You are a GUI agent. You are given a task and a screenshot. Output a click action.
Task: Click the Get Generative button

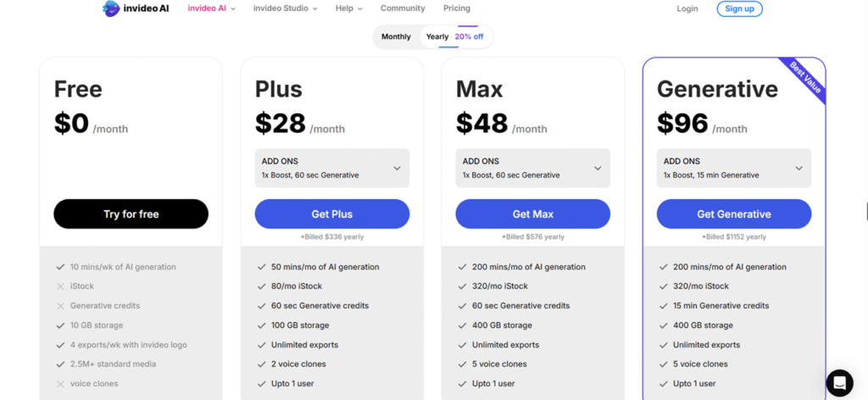point(733,214)
